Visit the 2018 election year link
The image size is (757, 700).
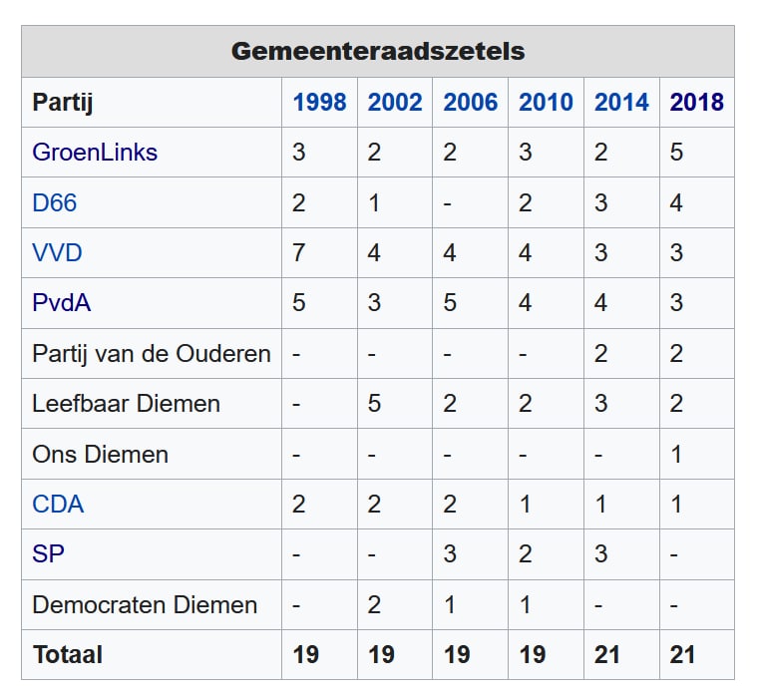click(x=697, y=103)
